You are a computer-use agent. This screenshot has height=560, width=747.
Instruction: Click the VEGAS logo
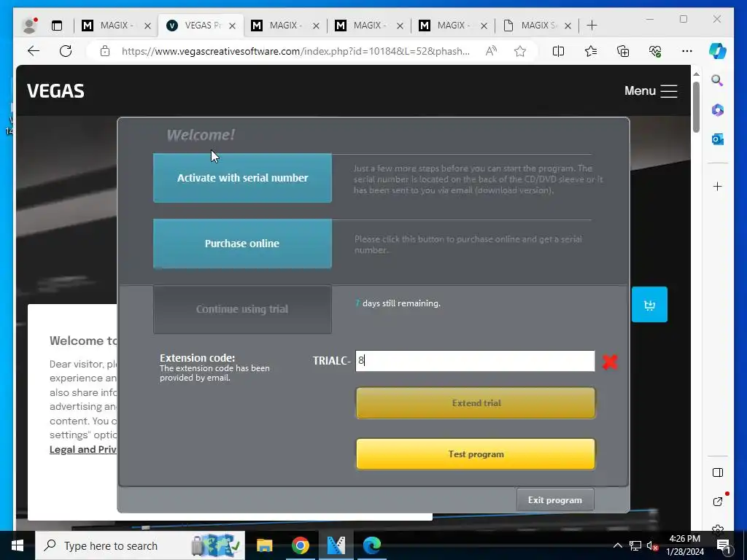coord(55,91)
